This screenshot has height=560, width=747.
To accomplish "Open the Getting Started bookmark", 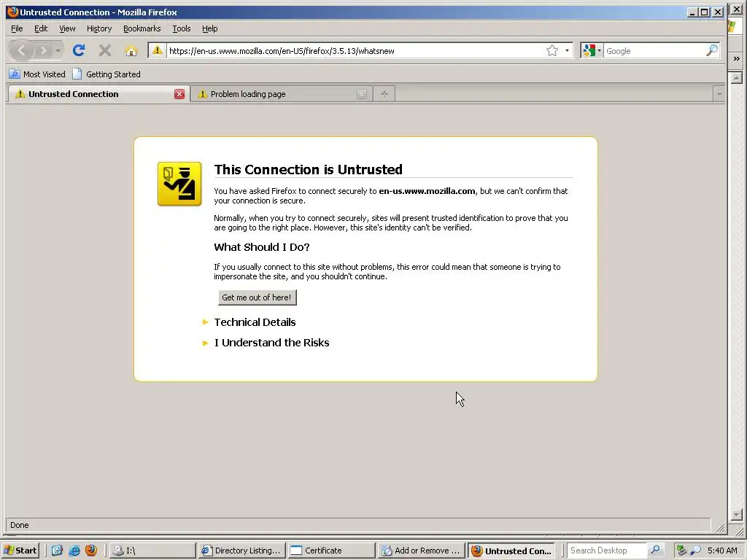I will (x=107, y=74).
